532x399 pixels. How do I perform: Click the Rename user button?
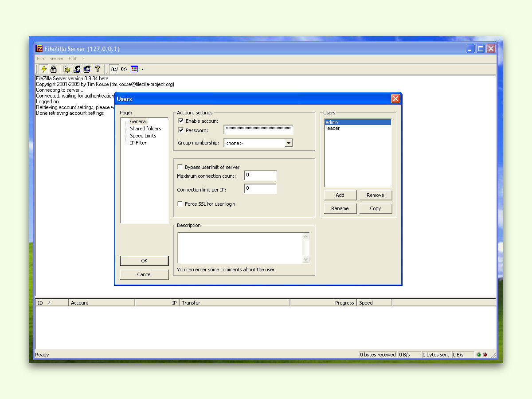[340, 208]
